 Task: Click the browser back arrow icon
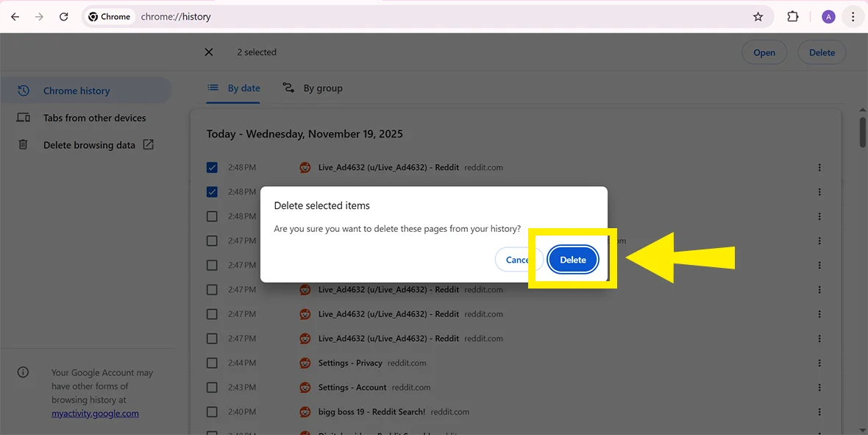point(15,17)
